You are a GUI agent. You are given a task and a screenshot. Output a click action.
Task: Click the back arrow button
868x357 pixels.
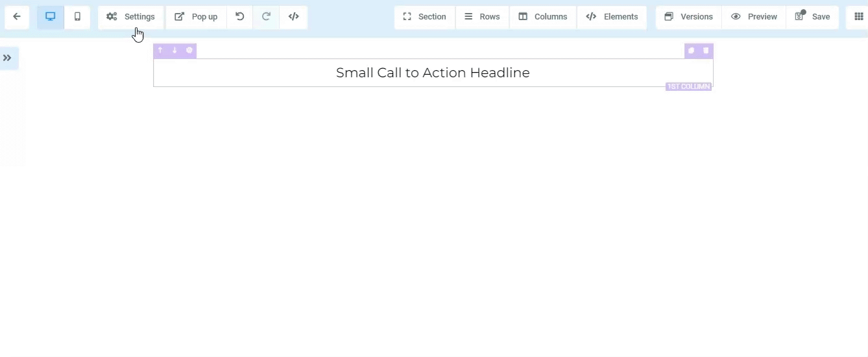click(17, 17)
